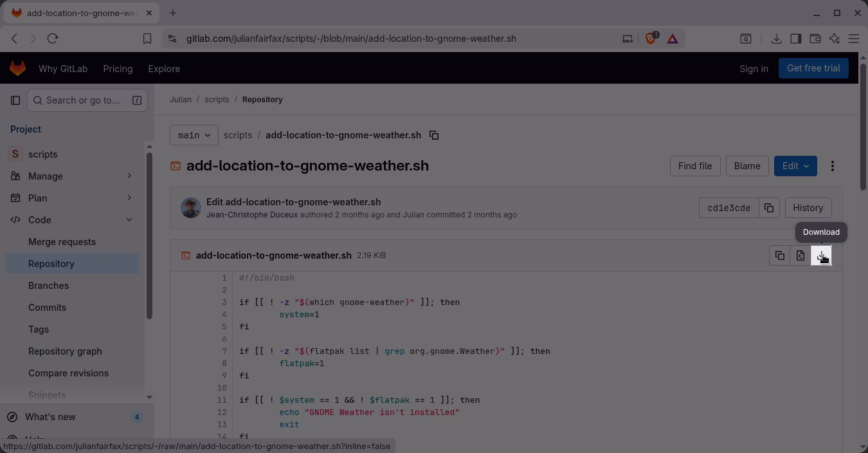
Task: Open the three-dot file actions menu
Action: 833,166
